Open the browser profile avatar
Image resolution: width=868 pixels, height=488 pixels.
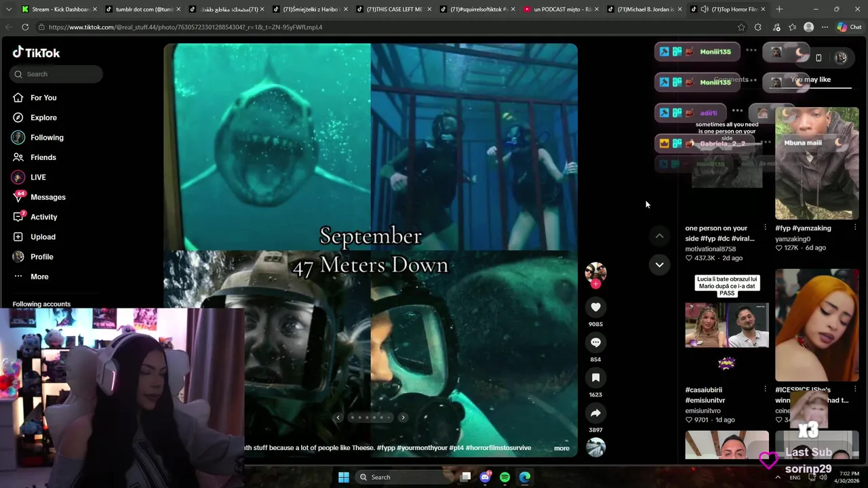pos(808,27)
